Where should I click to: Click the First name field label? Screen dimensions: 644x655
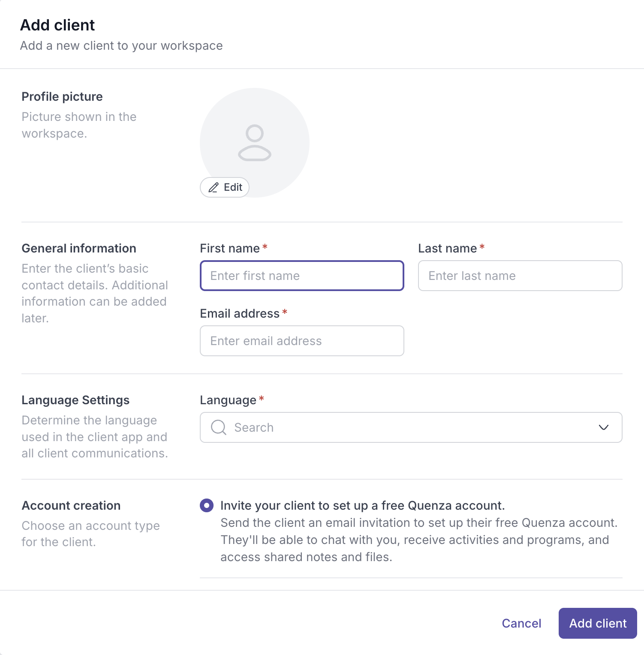tap(230, 248)
